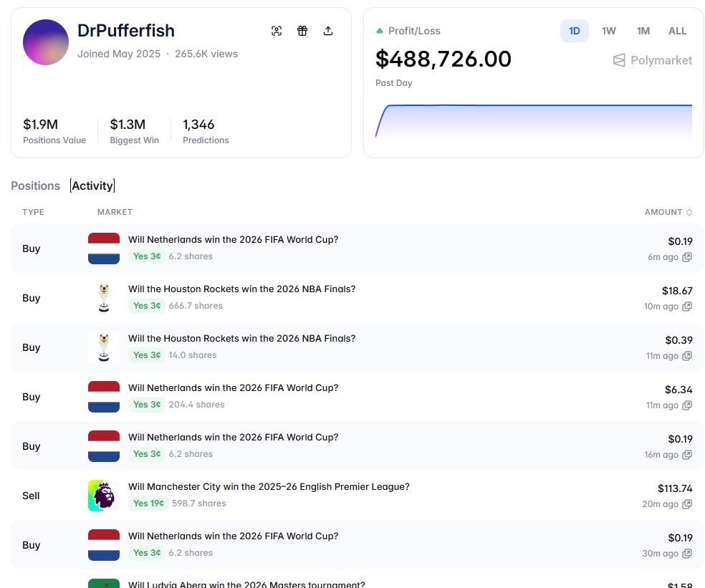Switch to the Positions tab
This screenshot has width=705, height=588.
(35, 185)
